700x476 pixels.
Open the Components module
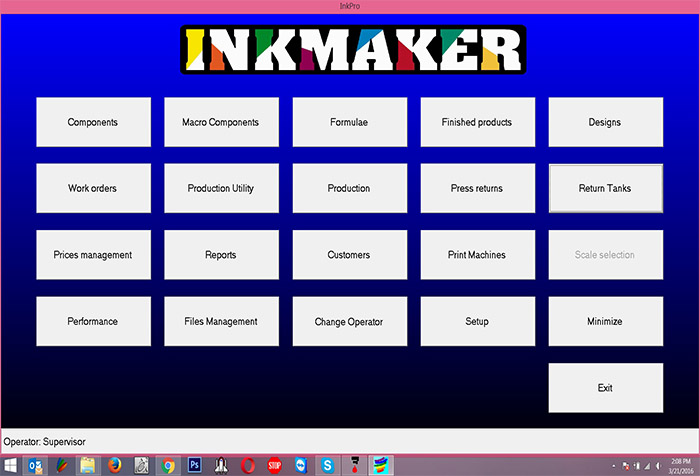click(93, 122)
